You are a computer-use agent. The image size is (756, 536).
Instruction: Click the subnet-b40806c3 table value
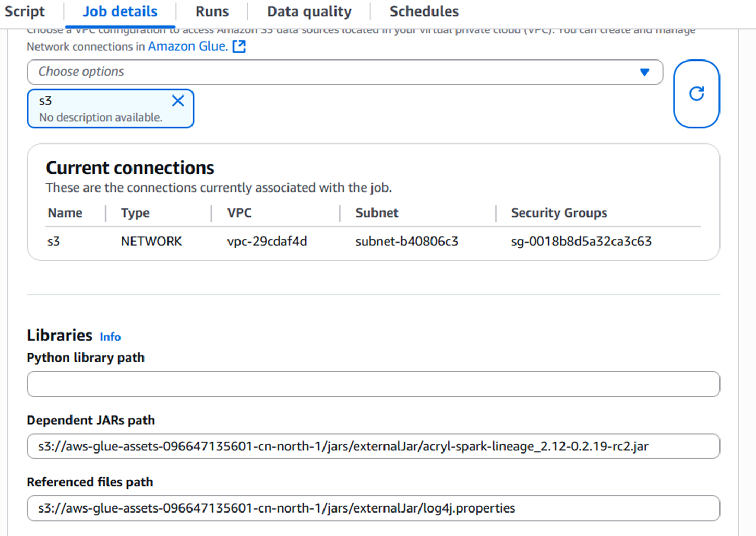click(x=406, y=242)
